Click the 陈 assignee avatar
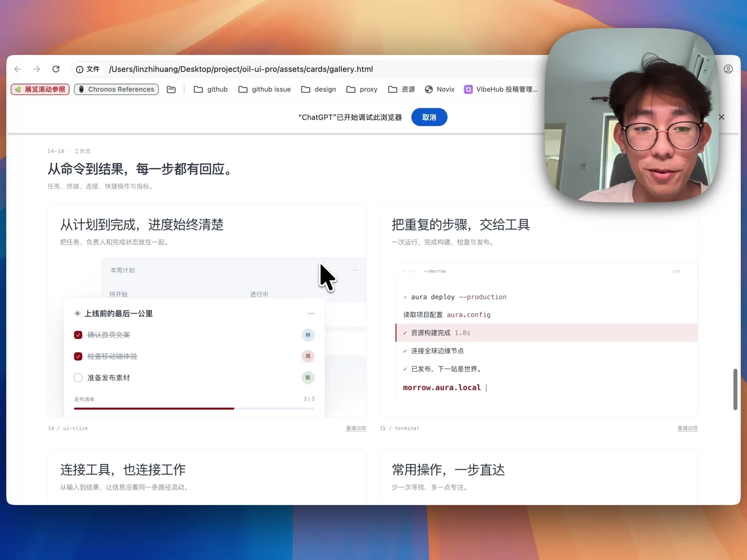The width and height of the screenshot is (747, 560). (x=308, y=378)
